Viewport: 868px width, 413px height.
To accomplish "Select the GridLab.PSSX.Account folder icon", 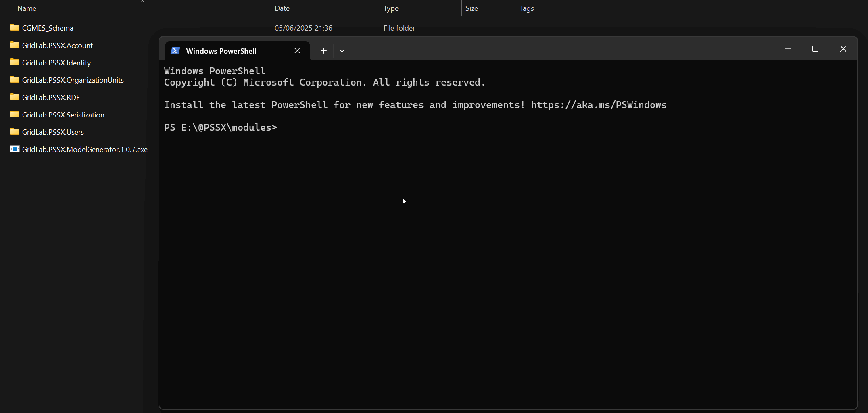I will (15, 45).
